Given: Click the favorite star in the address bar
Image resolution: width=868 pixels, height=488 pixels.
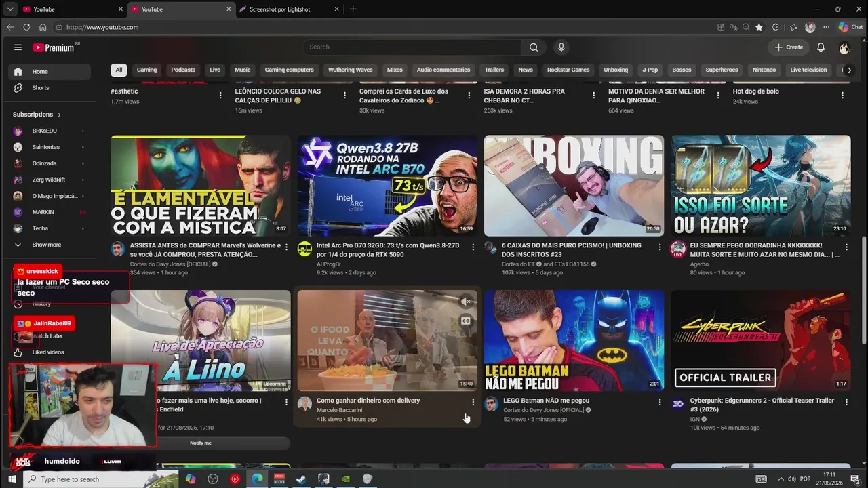Looking at the screenshot, I should [759, 27].
